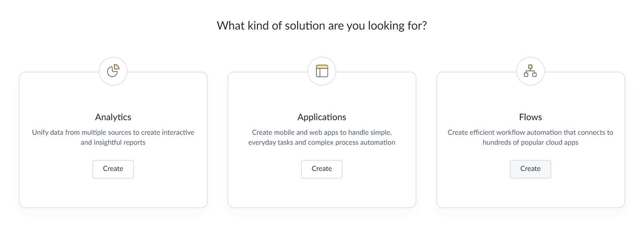This screenshot has height=231, width=644.
Task: Click the circular icon above Analytics
Action: click(113, 71)
